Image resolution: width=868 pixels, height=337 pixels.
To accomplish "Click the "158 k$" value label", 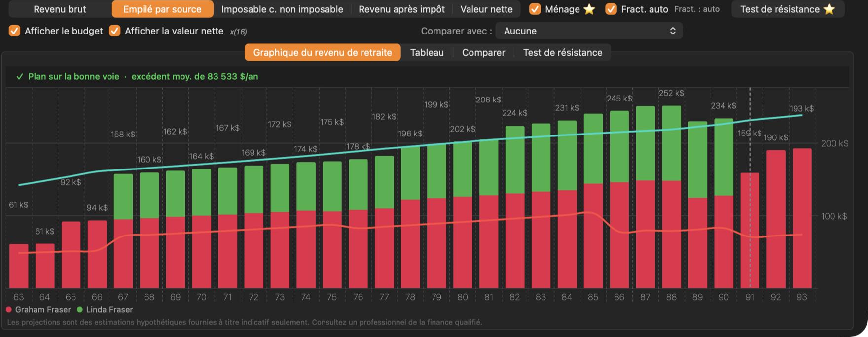I will pyautogui.click(x=123, y=134).
